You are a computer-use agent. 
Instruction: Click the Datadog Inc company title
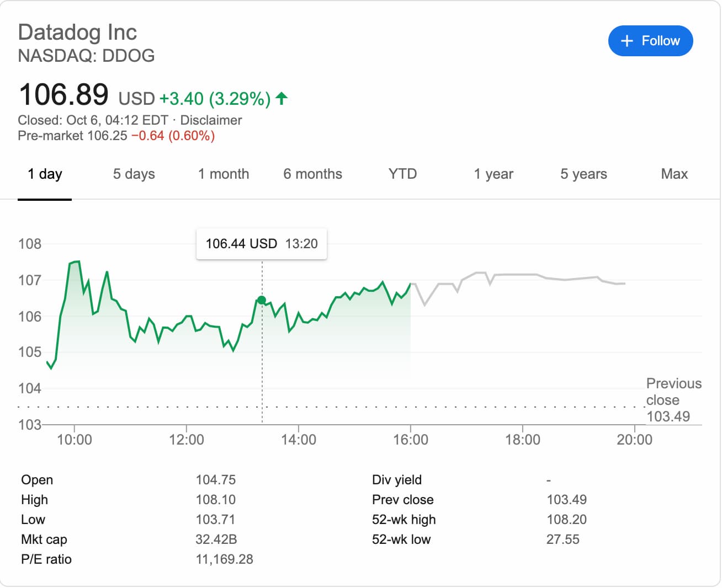coord(77,32)
